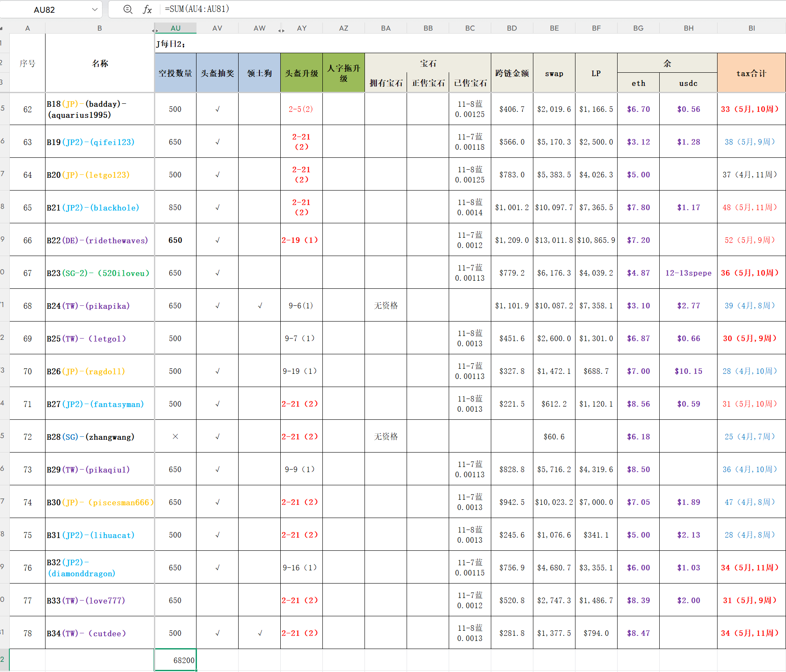Open the cell name box dropdown arrow
The width and height of the screenshot is (786, 672).
click(x=94, y=9)
